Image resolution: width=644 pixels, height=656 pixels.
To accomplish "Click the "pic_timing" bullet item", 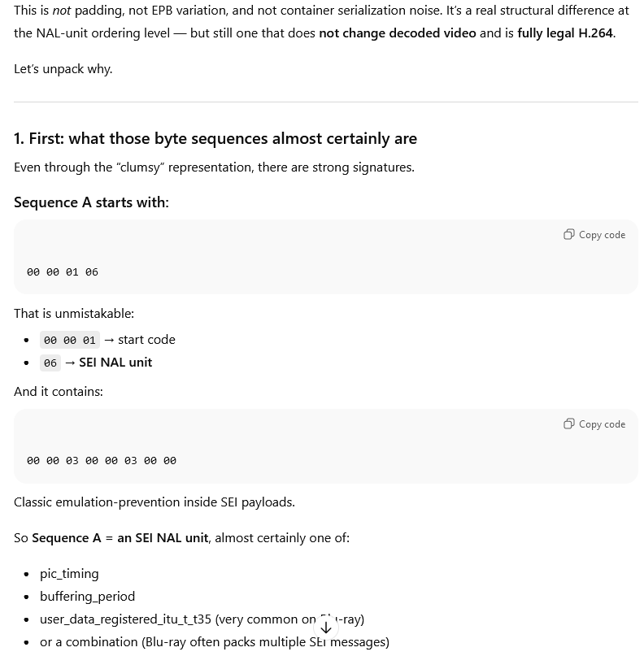I will (x=69, y=574).
